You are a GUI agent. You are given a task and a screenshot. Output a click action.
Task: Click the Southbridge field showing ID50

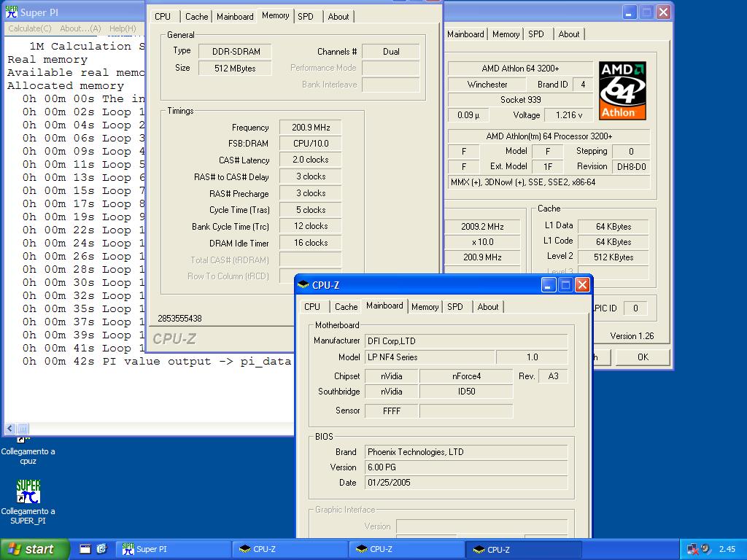point(466,392)
